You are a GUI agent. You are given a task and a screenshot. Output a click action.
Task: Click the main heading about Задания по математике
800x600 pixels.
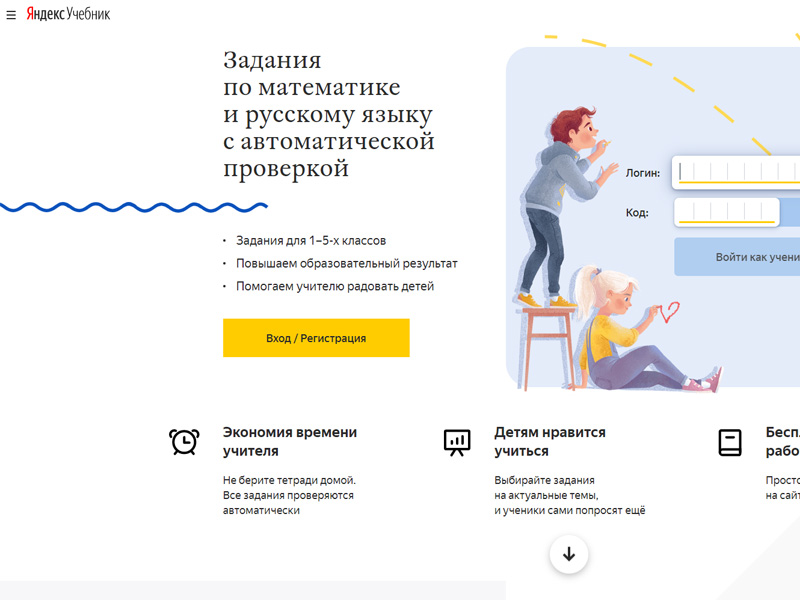(x=329, y=114)
